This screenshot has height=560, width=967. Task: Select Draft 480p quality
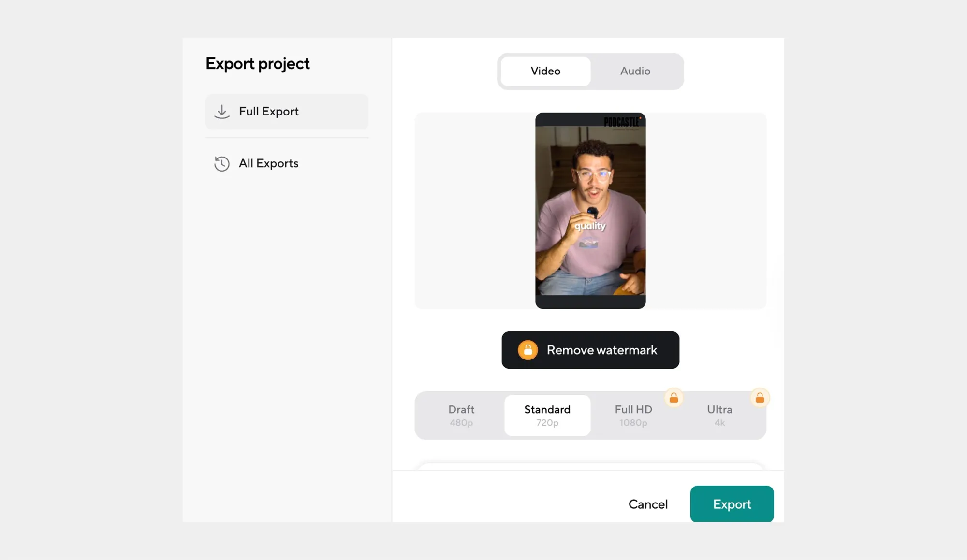pyautogui.click(x=461, y=416)
